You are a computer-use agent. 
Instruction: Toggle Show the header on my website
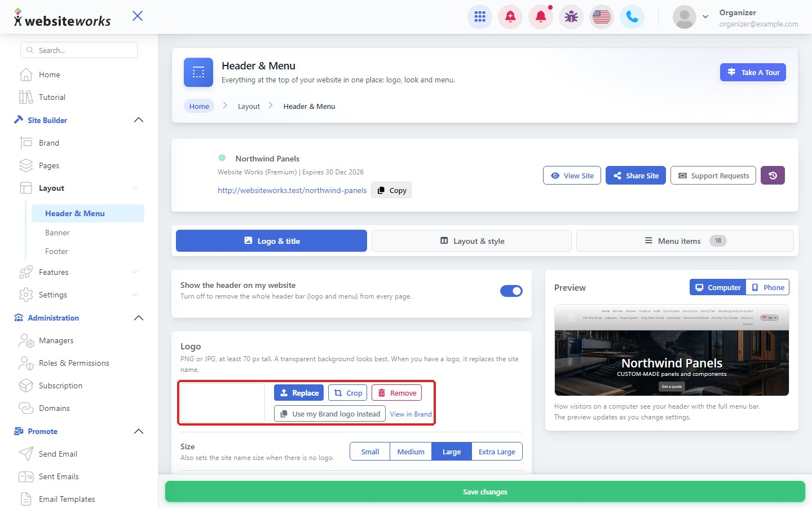pos(511,291)
